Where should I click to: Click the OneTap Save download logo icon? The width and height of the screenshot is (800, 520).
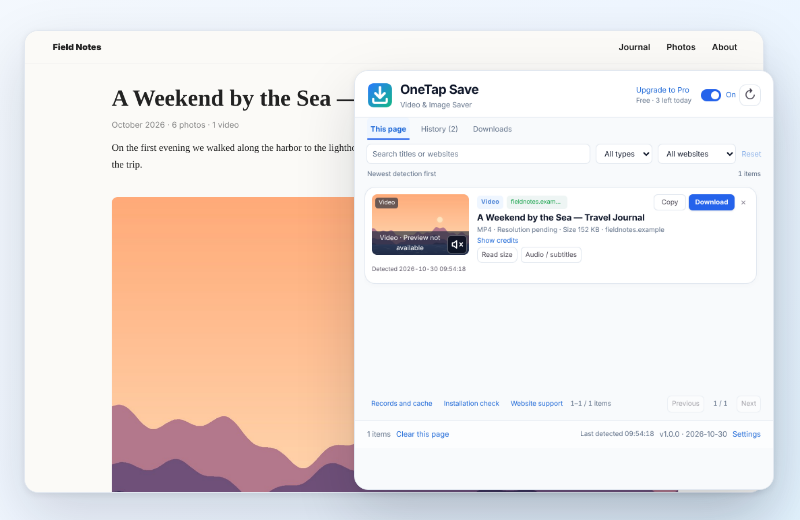[380, 95]
